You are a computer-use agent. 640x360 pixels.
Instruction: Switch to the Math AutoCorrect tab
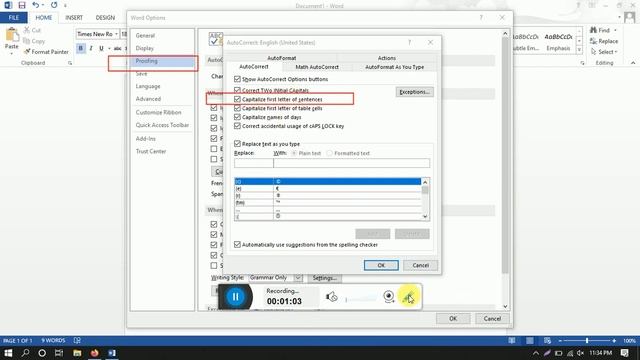pos(317,67)
